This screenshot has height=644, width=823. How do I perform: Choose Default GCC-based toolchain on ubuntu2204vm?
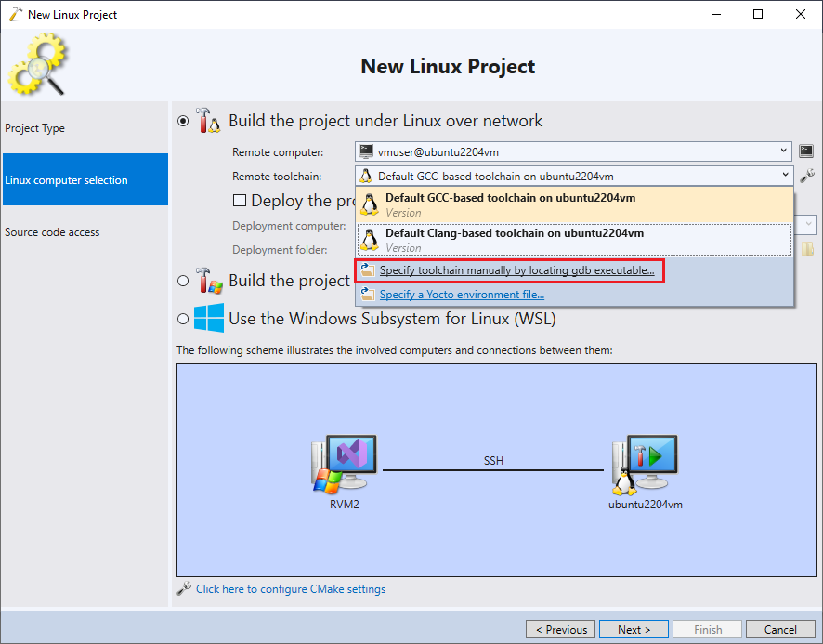click(574, 204)
